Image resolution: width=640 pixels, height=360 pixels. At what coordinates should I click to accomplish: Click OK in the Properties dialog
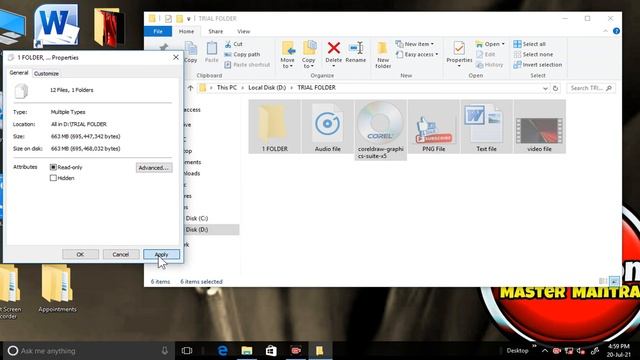(80, 254)
